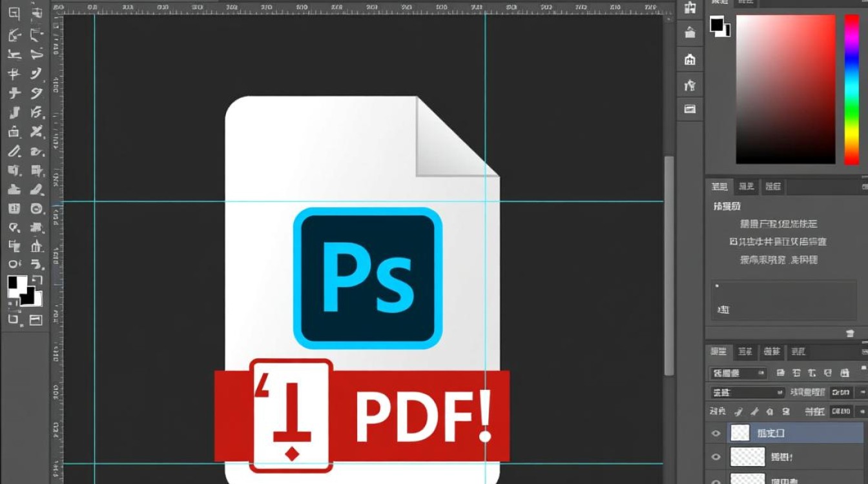Viewport: 868px width, 484px height.
Task: Click the foreground swatch in the Color panel
Action: point(717,24)
